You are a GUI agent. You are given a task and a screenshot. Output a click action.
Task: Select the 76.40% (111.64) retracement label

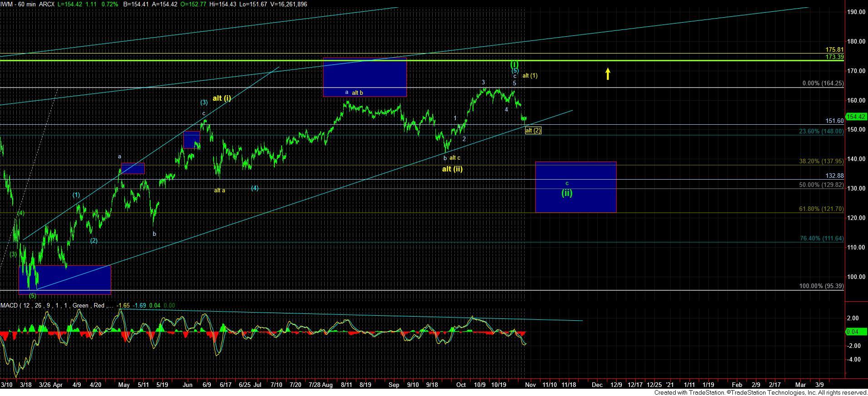[x=821, y=239]
